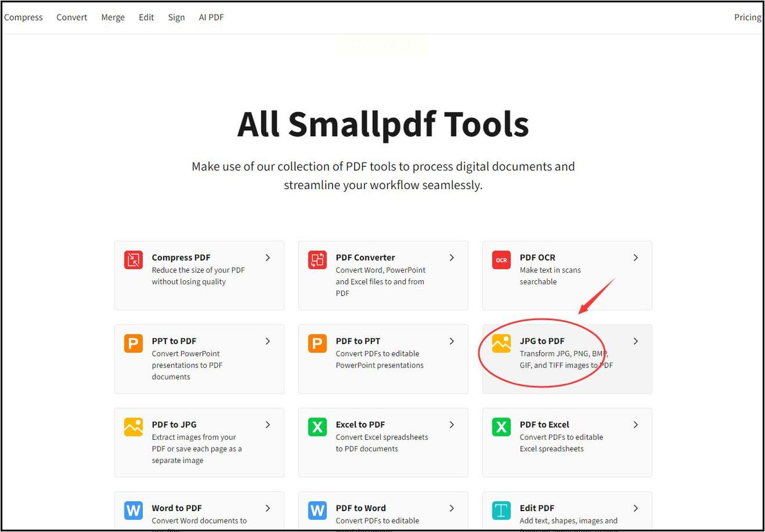
Task: Select the PDF OCR card title
Action: pos(538,257)
